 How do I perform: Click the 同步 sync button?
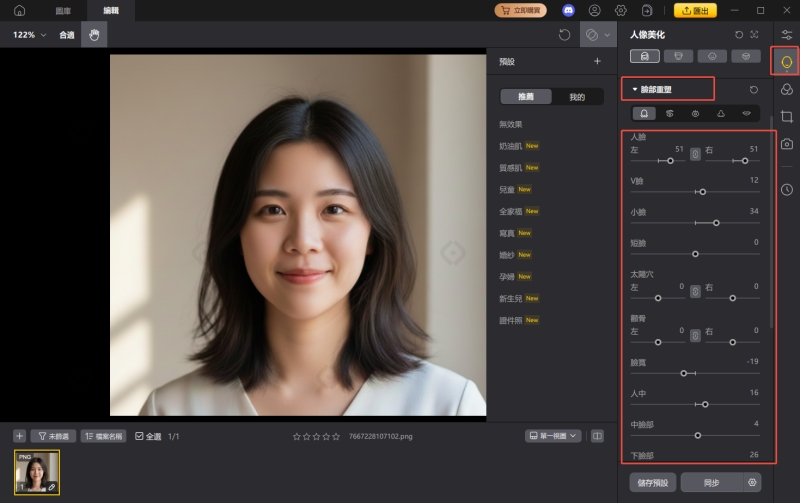click(x=712, y=483)
